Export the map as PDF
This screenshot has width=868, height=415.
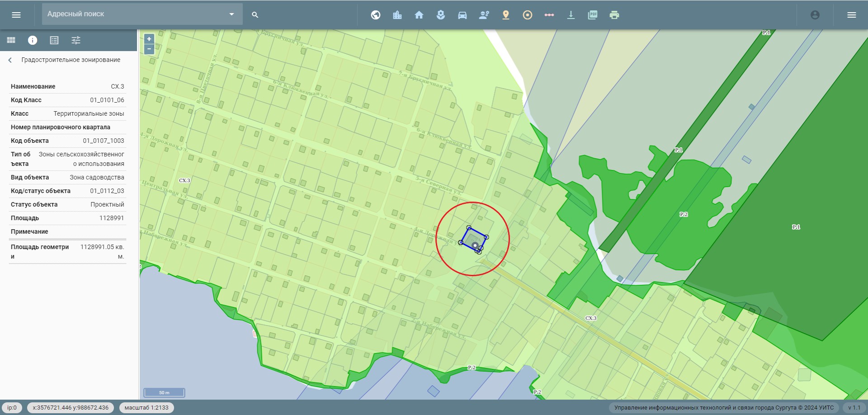592,15
